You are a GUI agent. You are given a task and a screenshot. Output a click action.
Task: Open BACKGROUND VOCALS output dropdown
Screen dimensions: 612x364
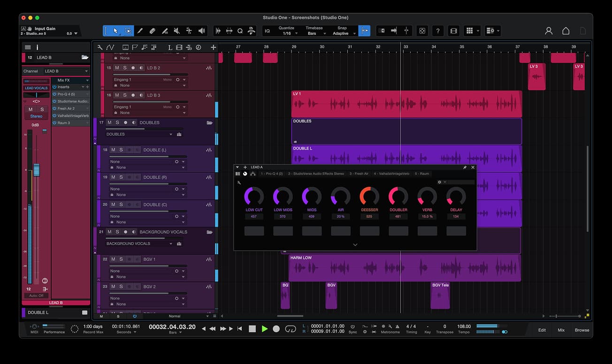pos(139,243)
